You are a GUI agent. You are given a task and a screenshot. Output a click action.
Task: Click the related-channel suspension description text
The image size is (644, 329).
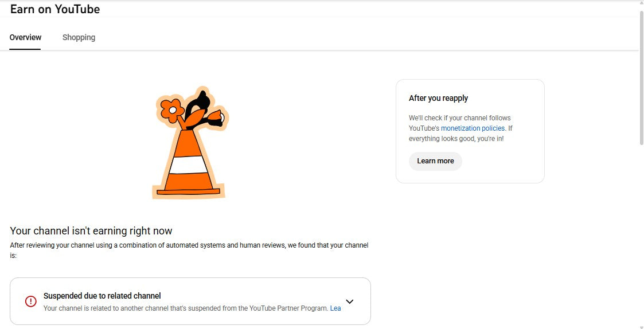click(x=186, y=308)
